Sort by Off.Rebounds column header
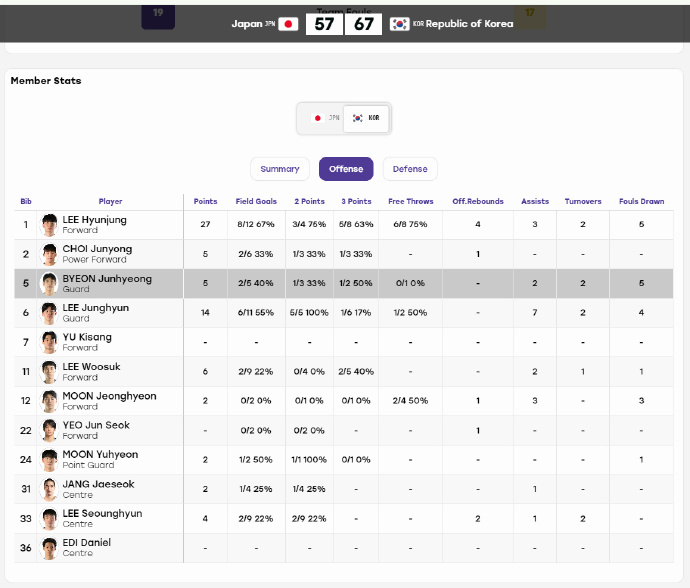Image resolution: width=690 pixels, height=588 pixels. [x=478, y=201]
